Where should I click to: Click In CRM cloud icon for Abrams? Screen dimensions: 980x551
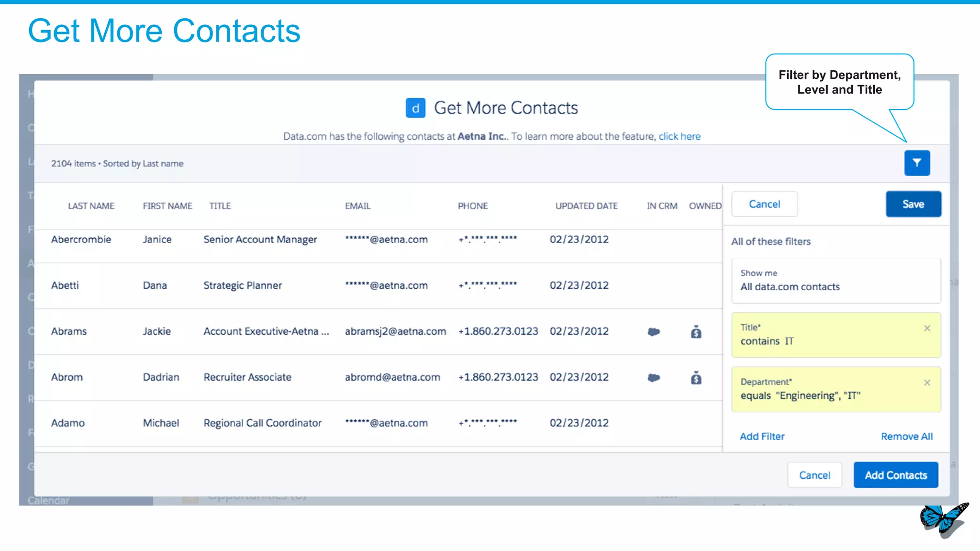654,331
